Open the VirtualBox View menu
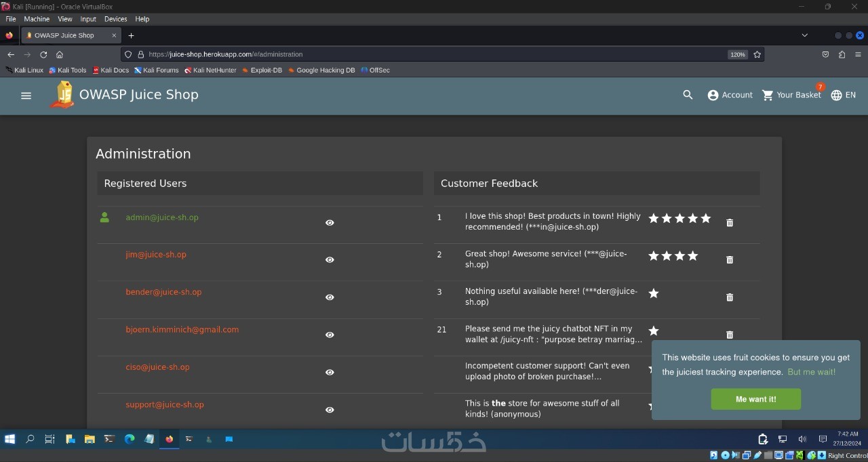 click(65, 19)
